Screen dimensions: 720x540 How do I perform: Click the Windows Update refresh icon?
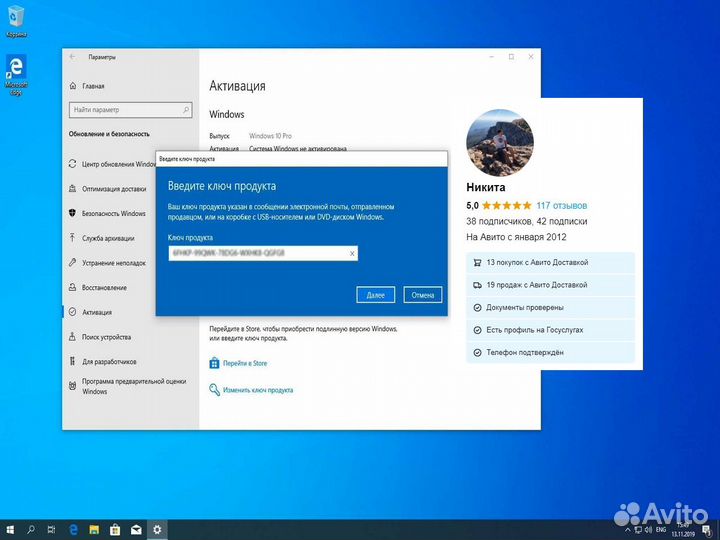pos(73,164)
